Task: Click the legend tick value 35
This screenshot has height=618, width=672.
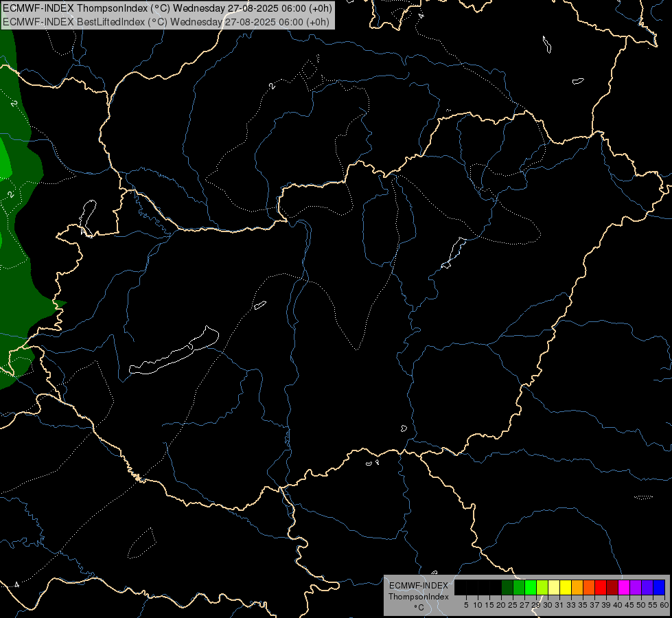Action: click(583, 605)
